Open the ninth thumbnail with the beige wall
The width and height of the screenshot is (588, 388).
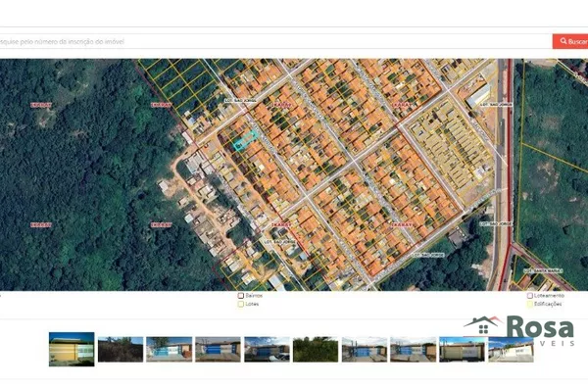pyautogui.click(x=462, y=350)
